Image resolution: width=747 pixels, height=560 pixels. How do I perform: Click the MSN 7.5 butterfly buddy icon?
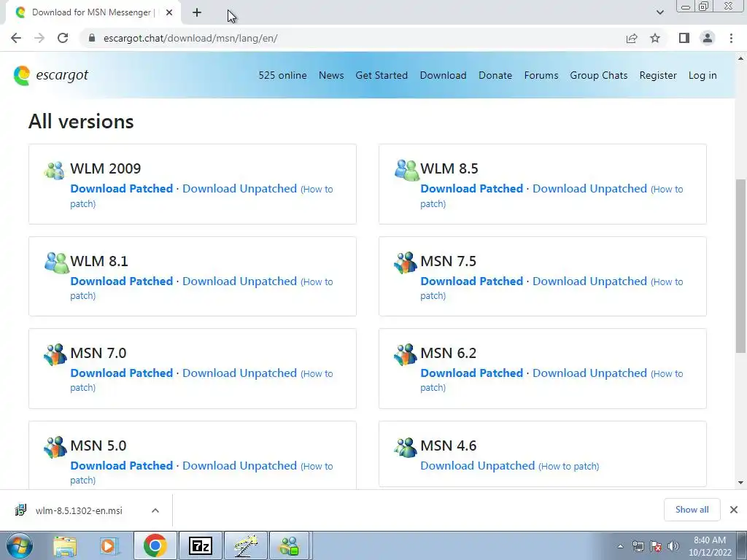coord(406,262)
